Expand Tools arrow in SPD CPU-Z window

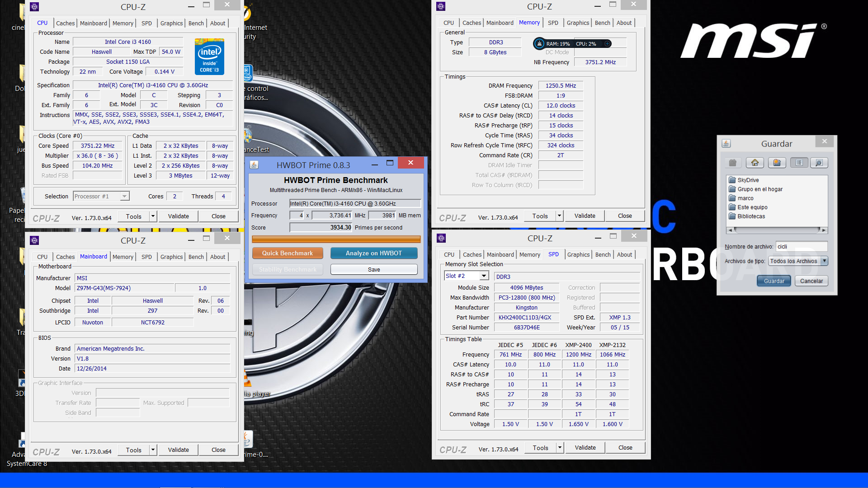[x=560, y=447]
